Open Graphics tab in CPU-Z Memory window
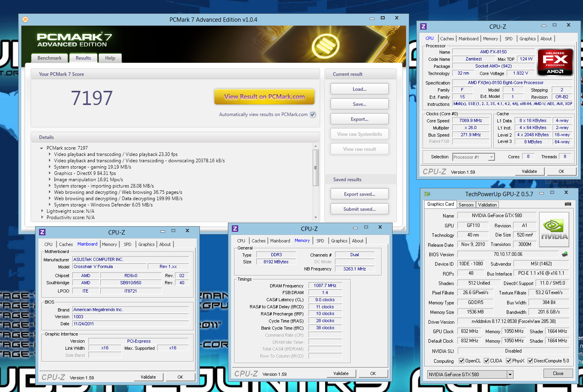 (339, 241)
